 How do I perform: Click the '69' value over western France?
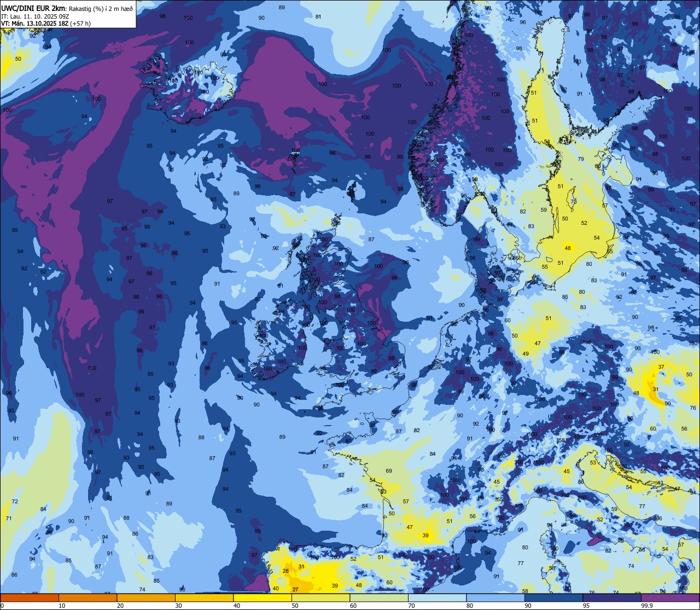[x=389, y=470]
